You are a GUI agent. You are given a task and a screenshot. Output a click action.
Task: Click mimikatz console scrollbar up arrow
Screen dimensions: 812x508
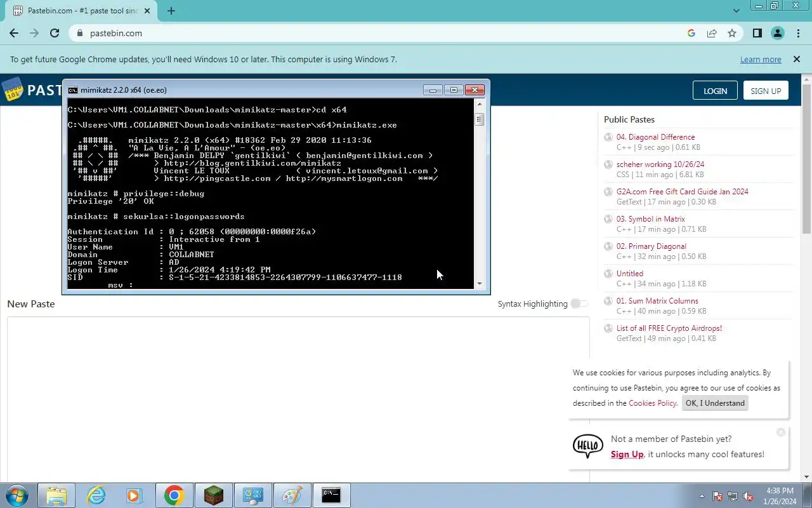point(480,105)
